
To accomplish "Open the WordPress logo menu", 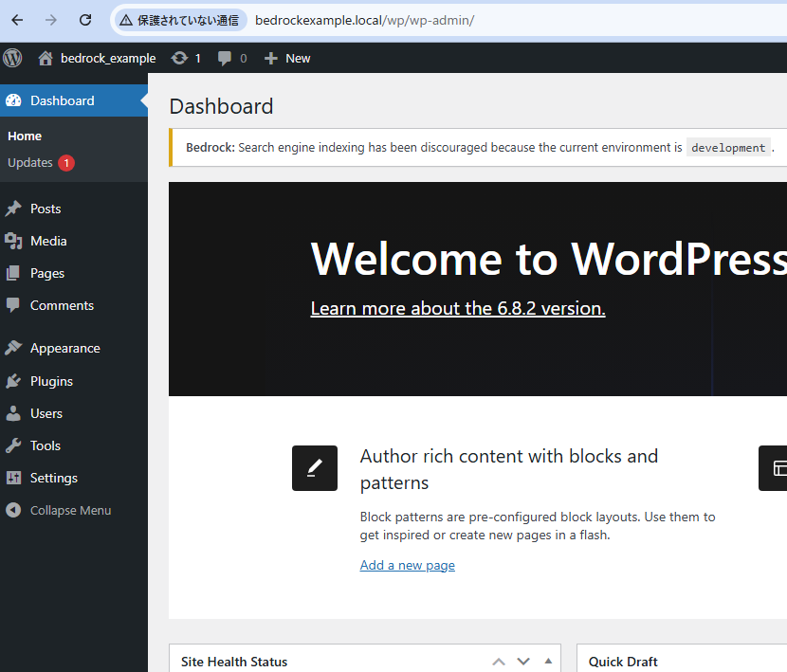I will [x=12, y=58].
